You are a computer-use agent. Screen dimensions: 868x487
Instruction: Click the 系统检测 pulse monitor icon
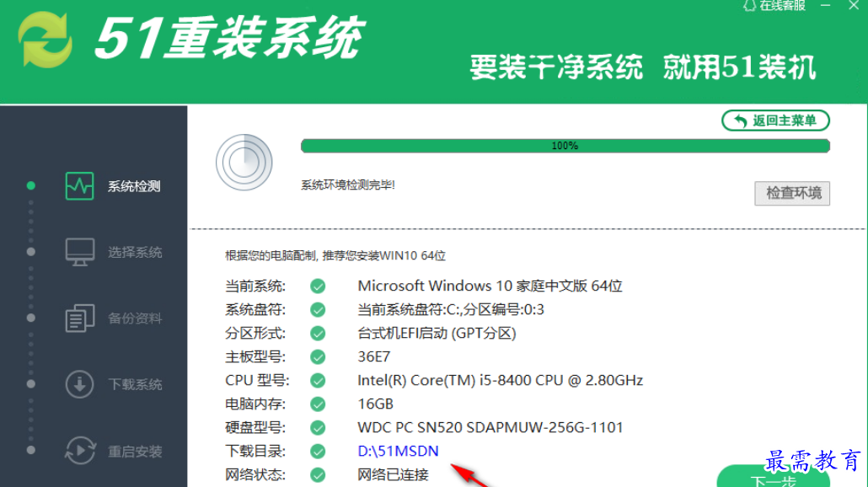pos(79,186)
